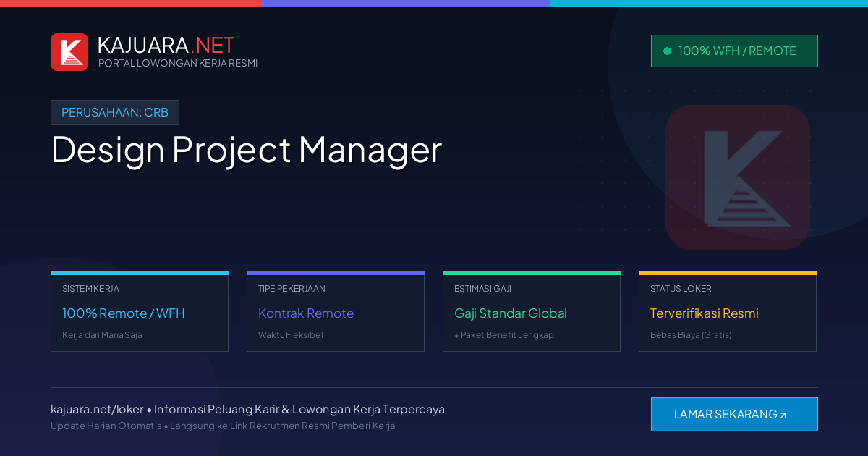Click the Kerja dari Mana Saja text
The height and width of the screenshot is (456, 868).
102,335
